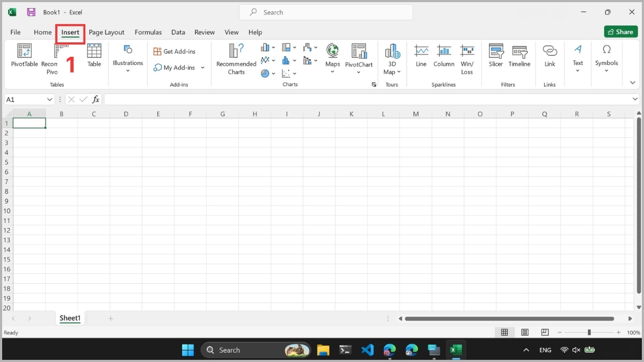Select the Sheet1 tab

tap(70, 318)
